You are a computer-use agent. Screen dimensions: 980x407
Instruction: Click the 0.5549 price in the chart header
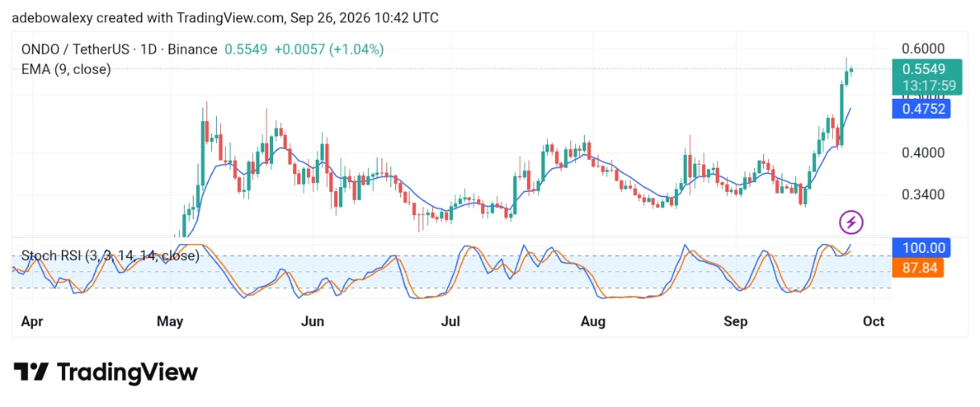247,49
